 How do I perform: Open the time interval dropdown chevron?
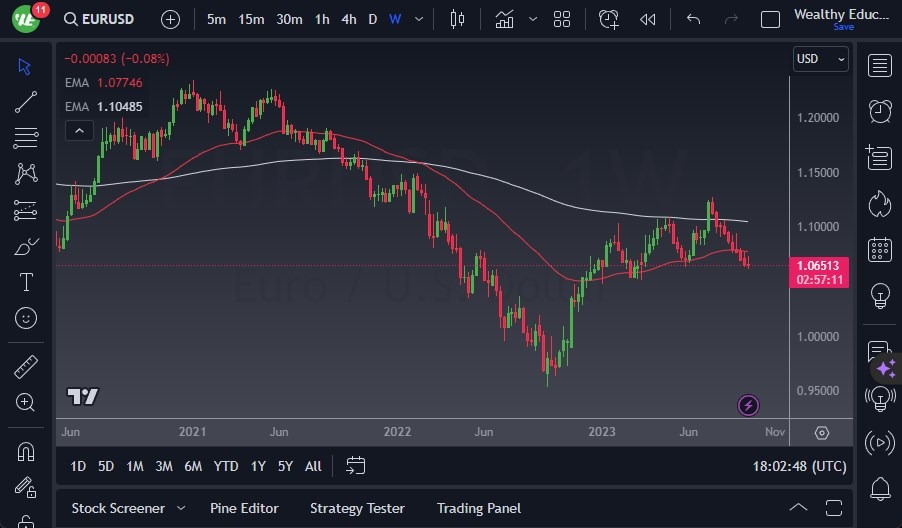pyautogui.click(x=419, y=19)
